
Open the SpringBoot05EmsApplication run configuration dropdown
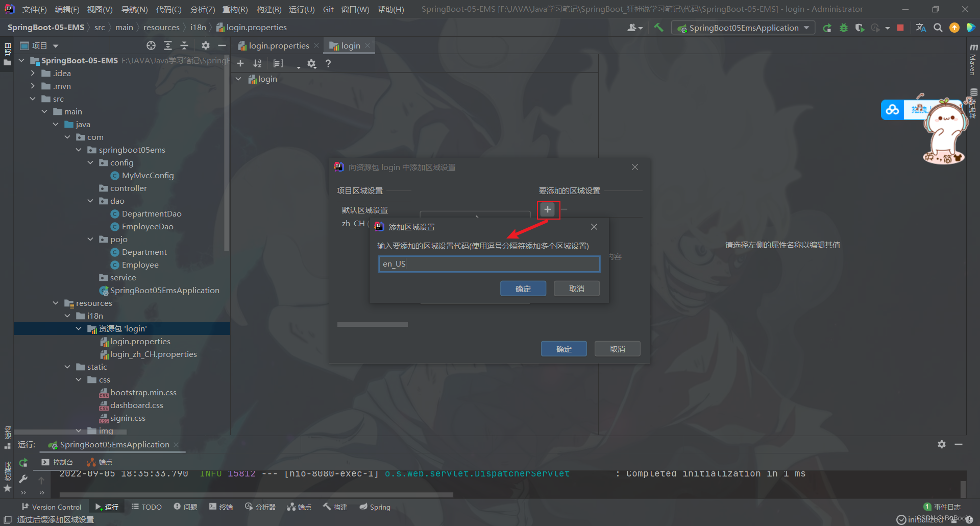[743, 28]
